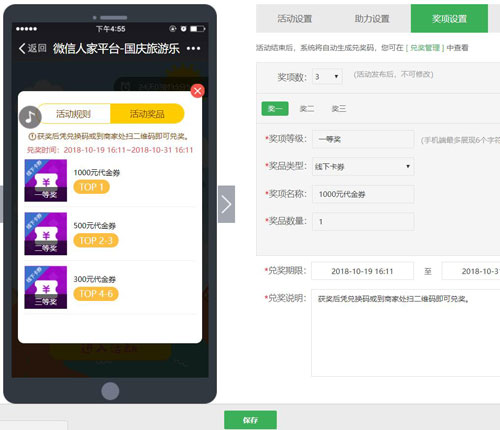Click the 1000元代金券 prize title in popup

click(x=97, y=173)
